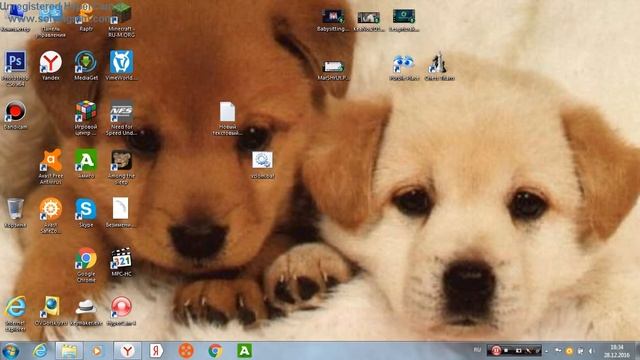Open the Control Panel desktop shortcut
The image size is (640, 360).
click(x=51, y=20)
